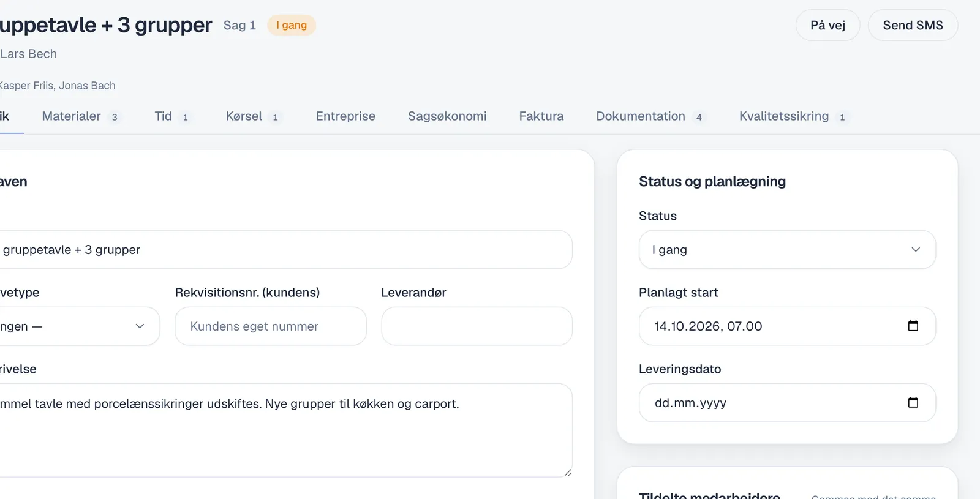Click the customer name Lars Bech
Viewport: 980px width, 499px height.
[x=28, y=54]
